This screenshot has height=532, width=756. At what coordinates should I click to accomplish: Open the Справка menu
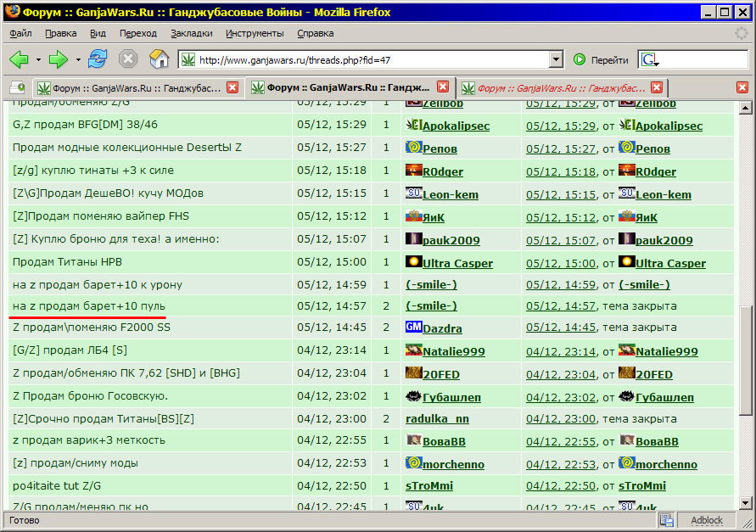click(x=316, y=33)
